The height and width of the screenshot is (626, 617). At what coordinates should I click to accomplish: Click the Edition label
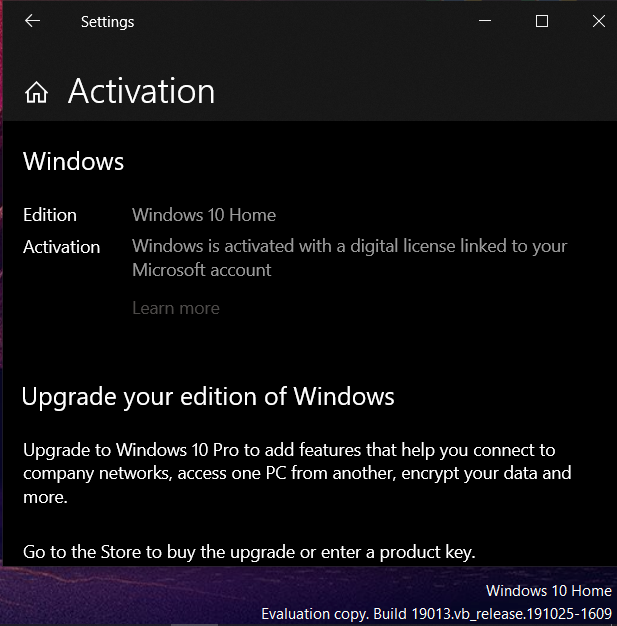50,215
